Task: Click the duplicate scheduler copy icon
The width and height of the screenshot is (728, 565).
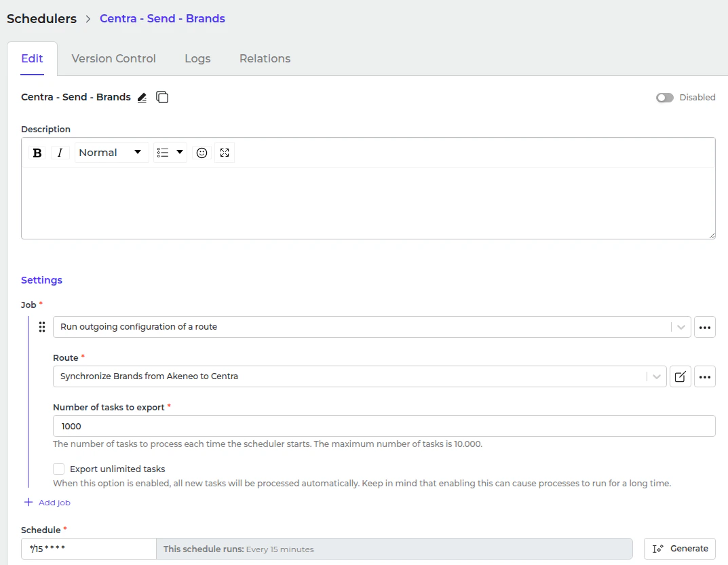Action: point(162,97)
